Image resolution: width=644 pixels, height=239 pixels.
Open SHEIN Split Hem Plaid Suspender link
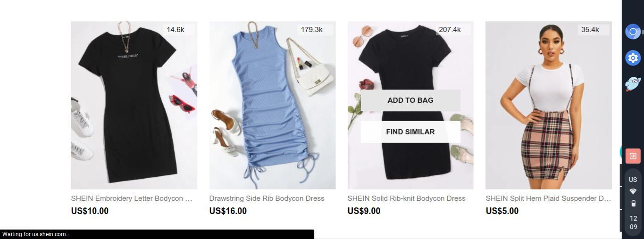click(548, 198)
